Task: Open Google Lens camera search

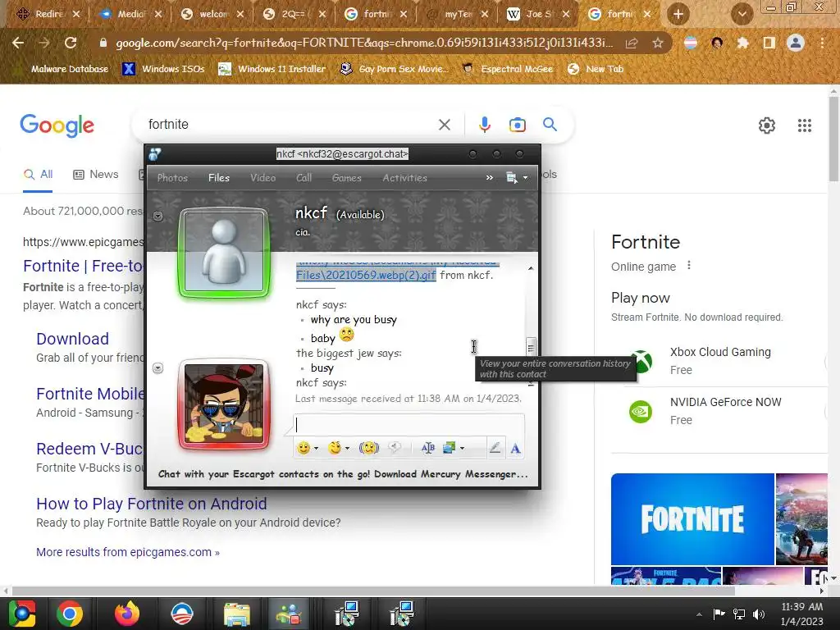Action: tap(517, 125)
